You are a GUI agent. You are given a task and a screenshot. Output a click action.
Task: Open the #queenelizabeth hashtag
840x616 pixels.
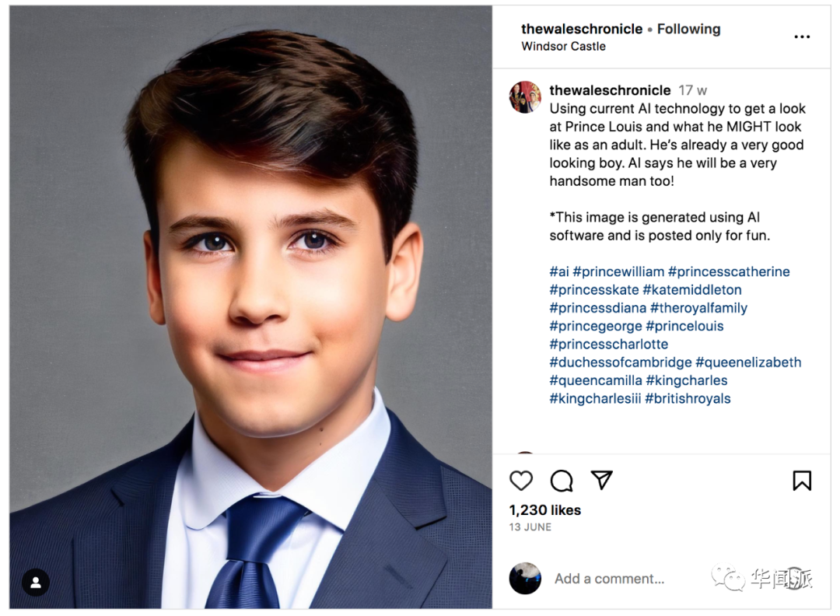pyautogui.click(x=748, y=362)
